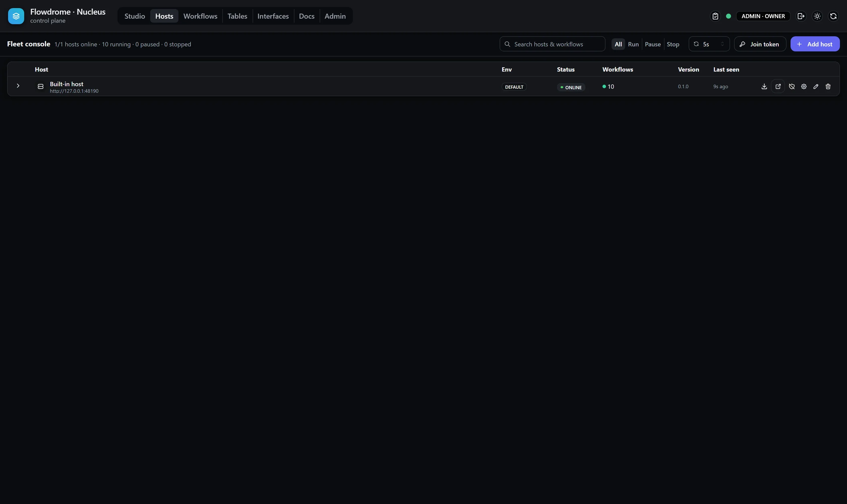Open the Studio tab
The height and width of the screenshot is (504, 847).
(x=135, y=16)
